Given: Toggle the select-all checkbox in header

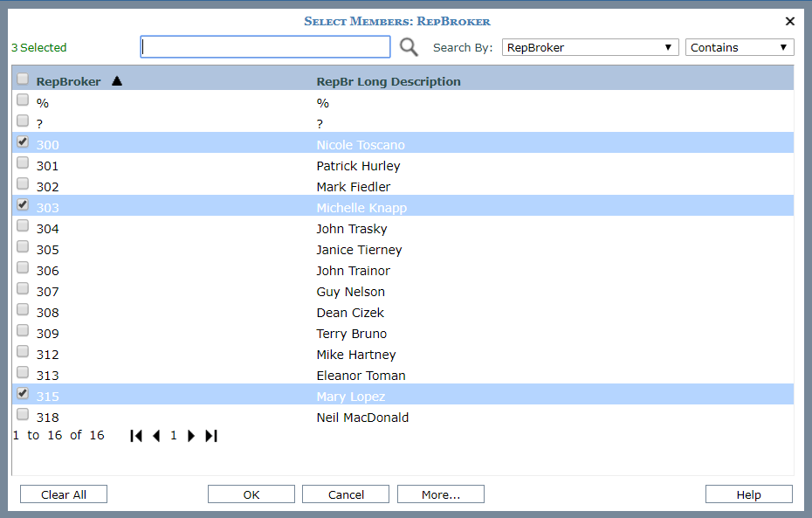Looking at the screenshot, I should pos(23,79).
